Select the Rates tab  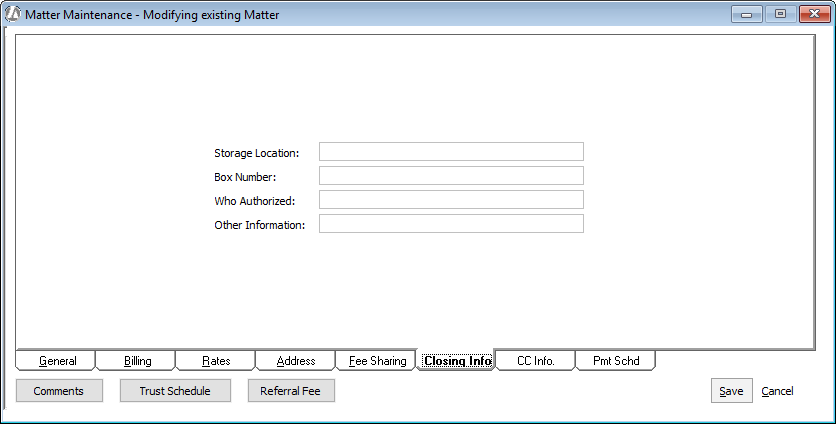click(216, 361)
